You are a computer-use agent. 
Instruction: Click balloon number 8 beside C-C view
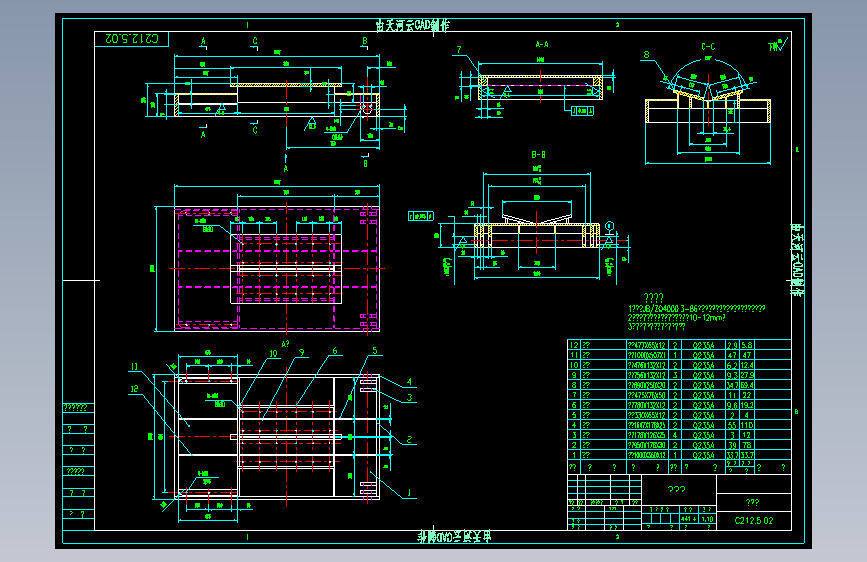point(646,55)
